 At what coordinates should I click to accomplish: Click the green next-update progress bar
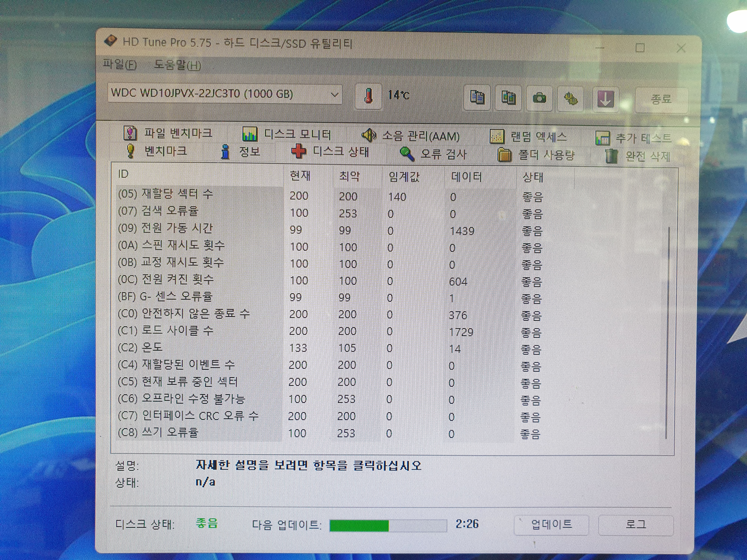(388, 525)
